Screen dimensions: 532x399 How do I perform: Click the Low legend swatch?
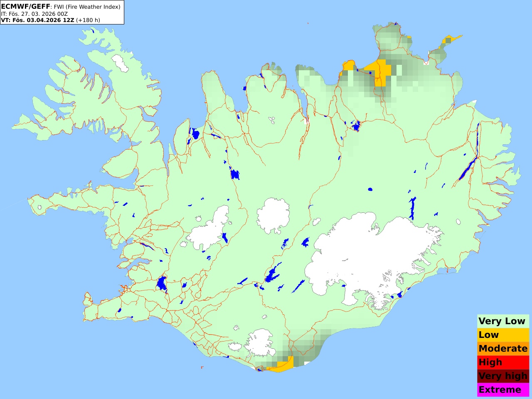(x=503, y=335)
